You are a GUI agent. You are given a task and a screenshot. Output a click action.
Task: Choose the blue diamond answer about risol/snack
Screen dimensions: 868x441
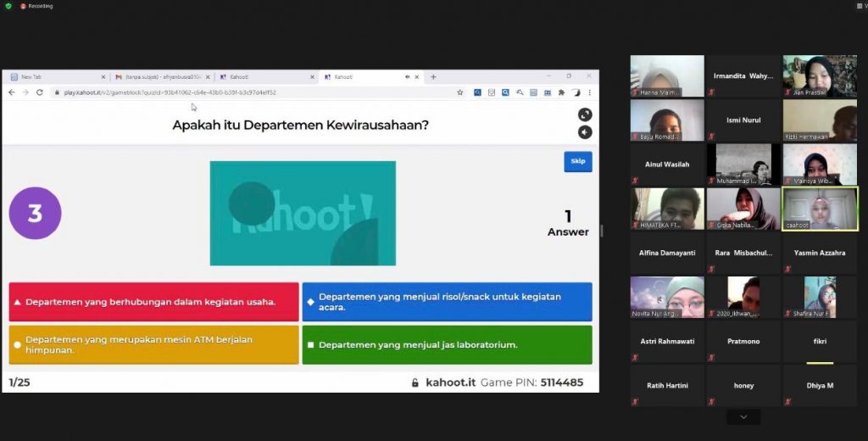447,302
